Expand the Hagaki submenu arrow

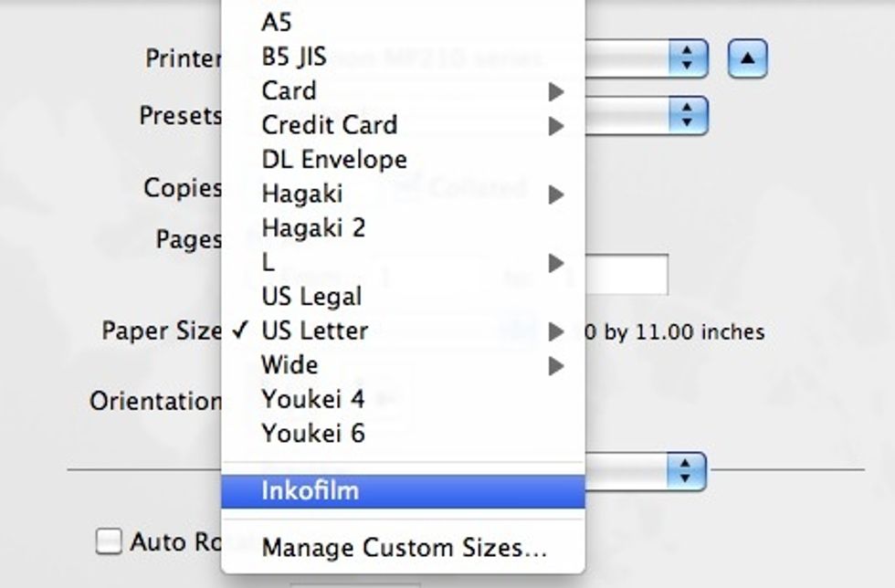555,194
